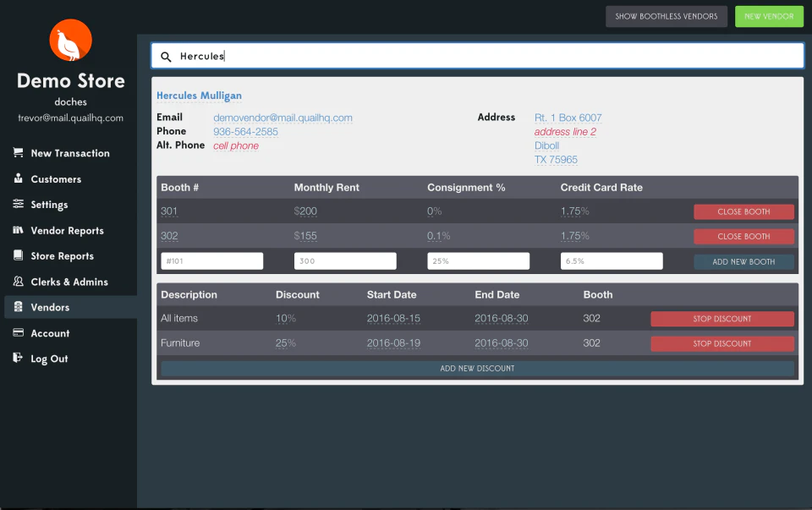Stop the Furniture discount

721,343
